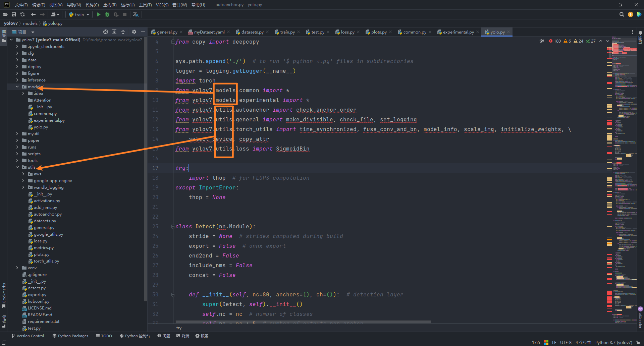Click the Translate icon in the toolbar
The height and width of the screenshot is (346, 644).
tap(136, 14)
